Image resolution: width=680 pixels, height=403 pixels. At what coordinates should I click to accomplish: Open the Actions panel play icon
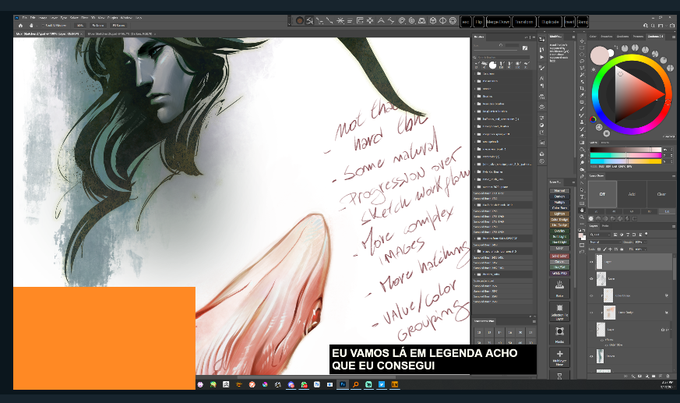(x=542, y=57)
